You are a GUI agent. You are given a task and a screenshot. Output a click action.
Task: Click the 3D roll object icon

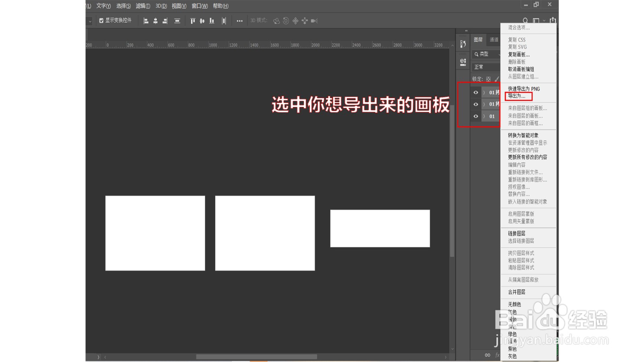(286, 21)
